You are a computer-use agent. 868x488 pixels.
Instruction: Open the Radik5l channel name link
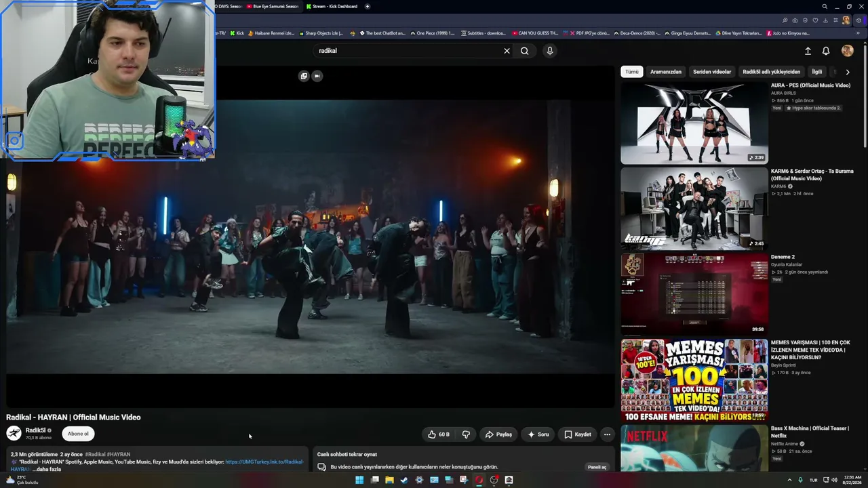coord(35,430)
